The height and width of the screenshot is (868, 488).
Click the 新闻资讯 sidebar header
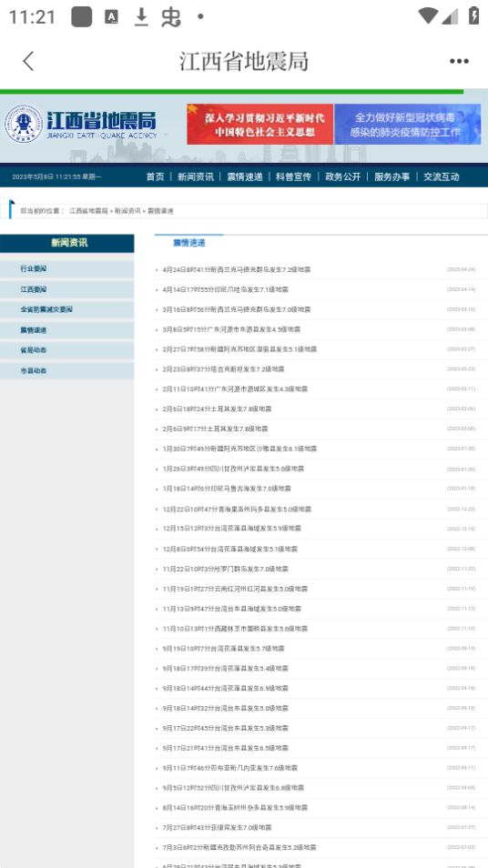(x=67, y=243)
